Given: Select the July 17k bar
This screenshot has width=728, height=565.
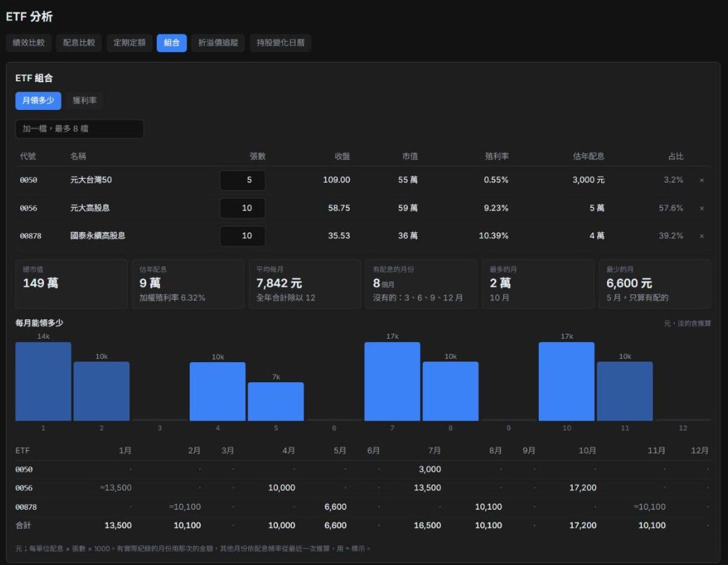Looking at the screenshot, I should coord(393,381).
